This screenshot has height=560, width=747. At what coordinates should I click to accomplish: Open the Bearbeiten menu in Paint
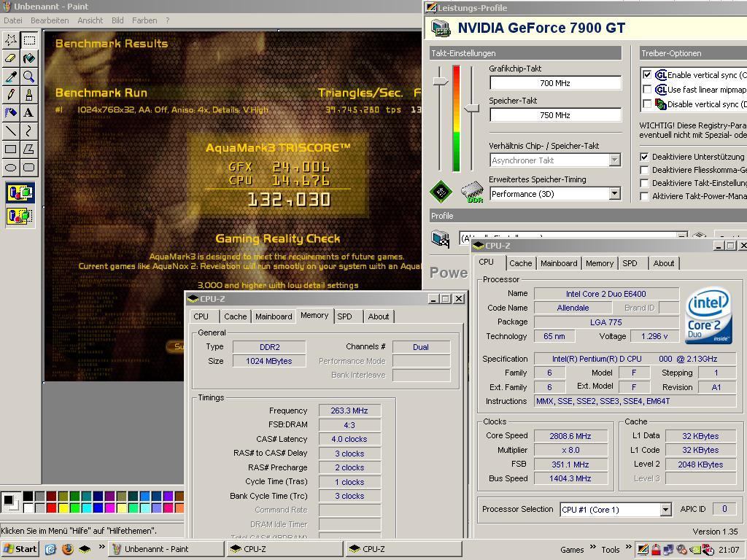pos(50,20)
